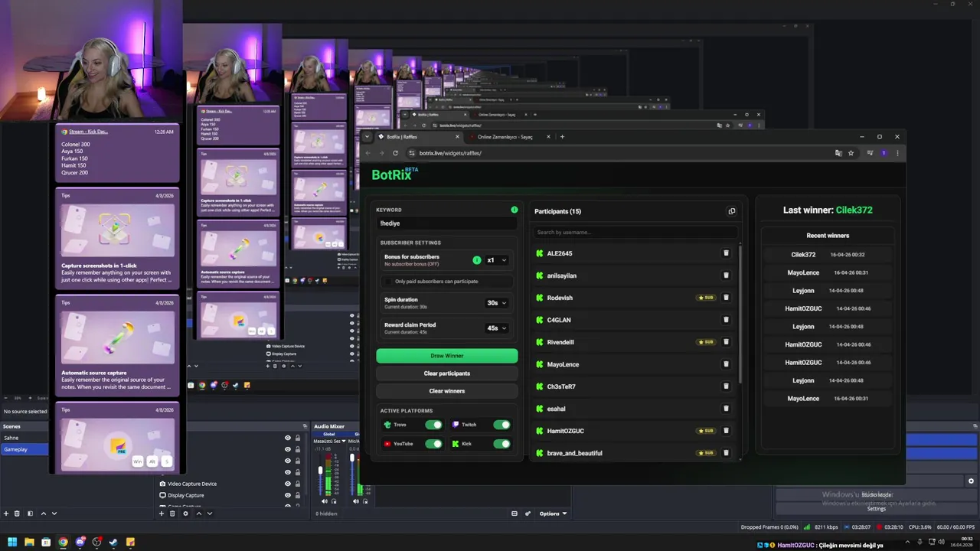Viewport: 980px width, 551px height.
Task: Toggle visibility of Display Capture source
Action: (288, 495)
